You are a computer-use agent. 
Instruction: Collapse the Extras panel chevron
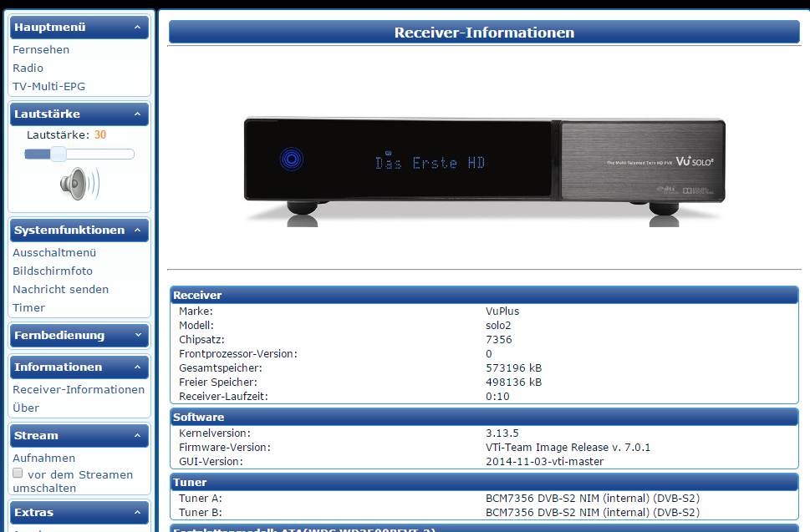(137, 513)
